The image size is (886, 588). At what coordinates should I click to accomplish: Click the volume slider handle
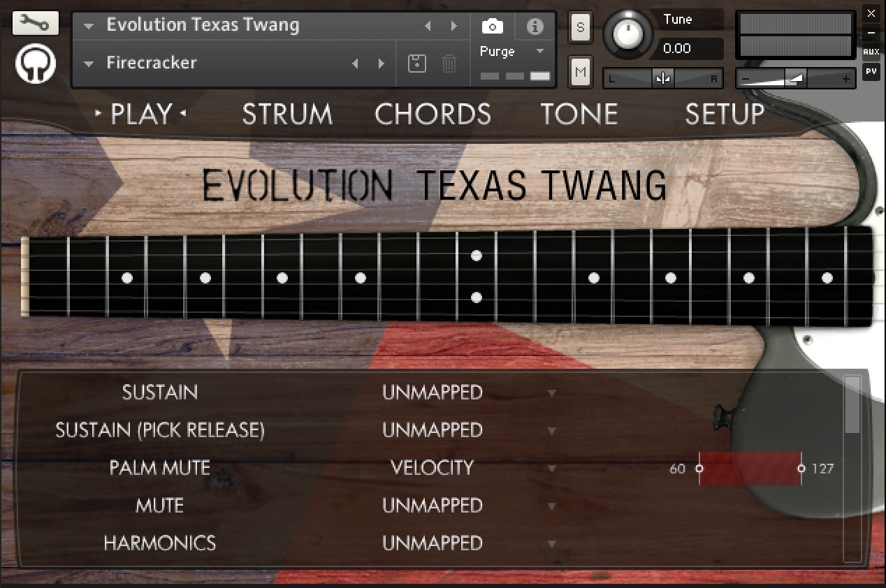[794, 79]
